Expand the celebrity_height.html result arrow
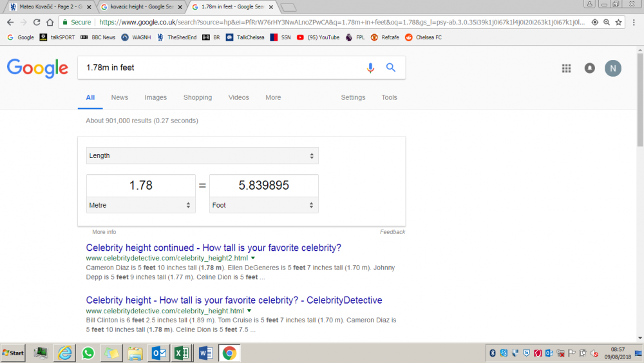This screenshot has width=644, height=363. (x=249, y=311)
